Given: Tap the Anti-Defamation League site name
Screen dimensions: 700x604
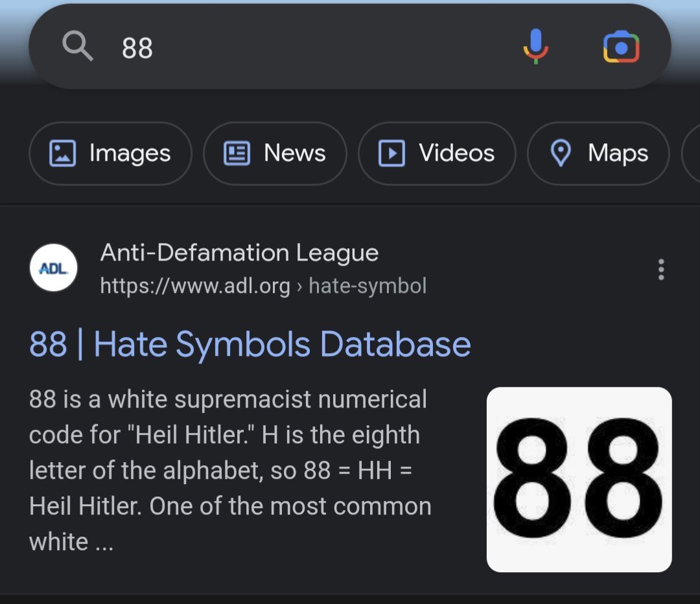Looking at the screenshot, I should (x=239, y=253).
